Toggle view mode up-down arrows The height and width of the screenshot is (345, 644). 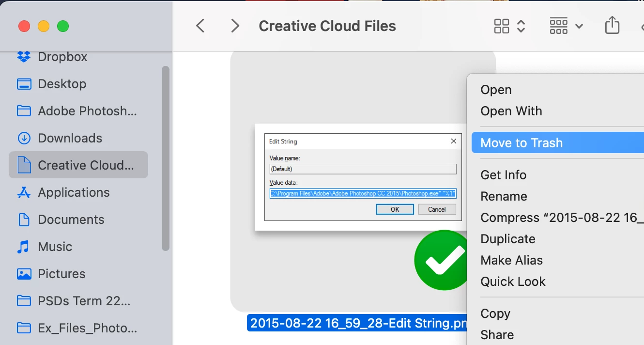coord(521,26)
